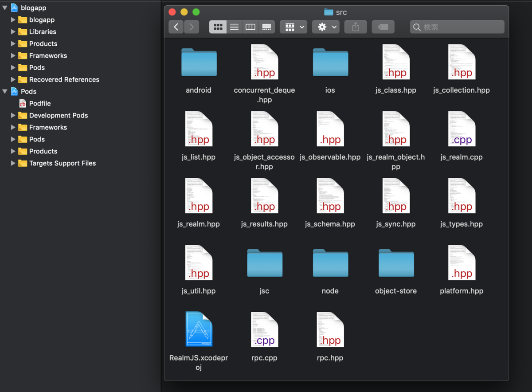Select Podfile in project navigator

click(x=40, y=103)
